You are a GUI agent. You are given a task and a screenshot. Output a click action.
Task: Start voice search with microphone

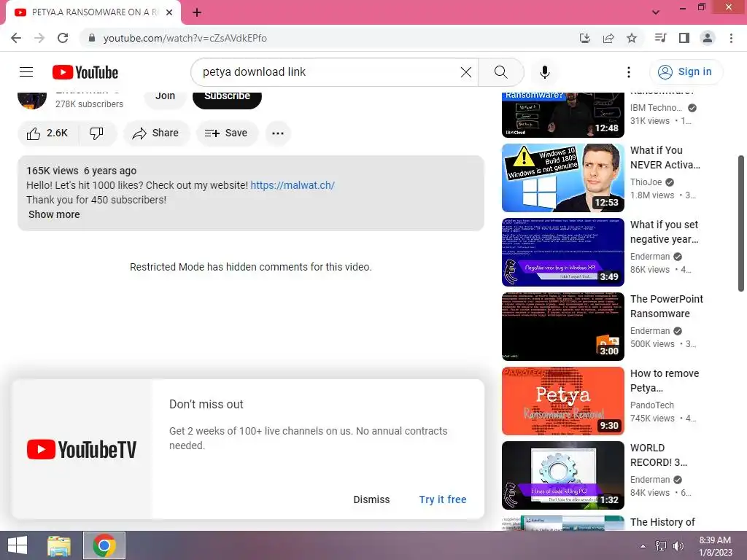click(x=544, y=72)
